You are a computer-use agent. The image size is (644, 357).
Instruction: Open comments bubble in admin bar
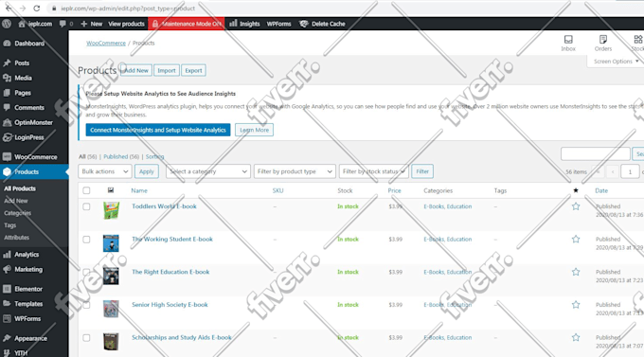click(x=66, y=24)
